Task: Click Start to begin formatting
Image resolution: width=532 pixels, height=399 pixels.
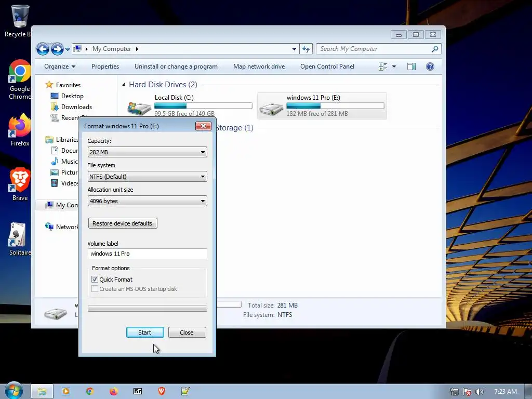Action: click(145, 332)
